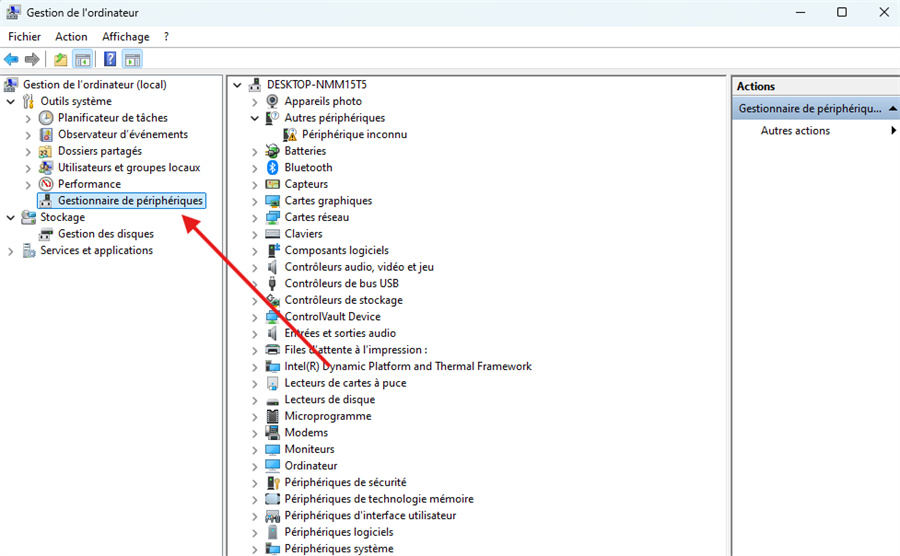Select Périphériques de technologie mémoire
Screen dimensions: 900x556
pyautogui.click(x=379, y=499)
